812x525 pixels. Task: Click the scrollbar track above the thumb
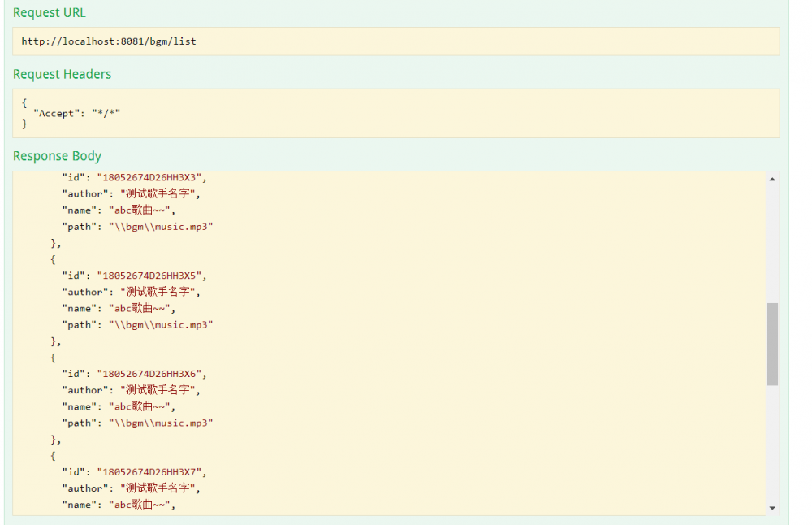click(x=771, y=244)
